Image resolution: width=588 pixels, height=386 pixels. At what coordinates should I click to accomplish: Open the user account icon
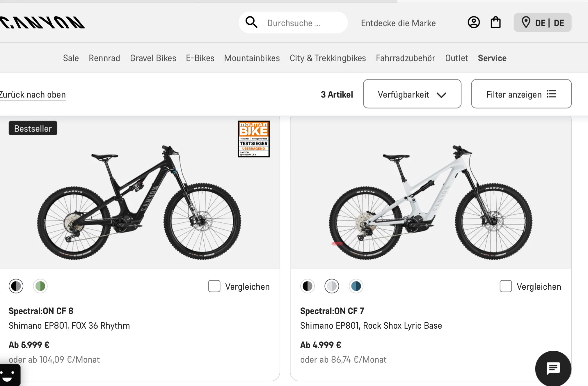click(x=474, y=22)
